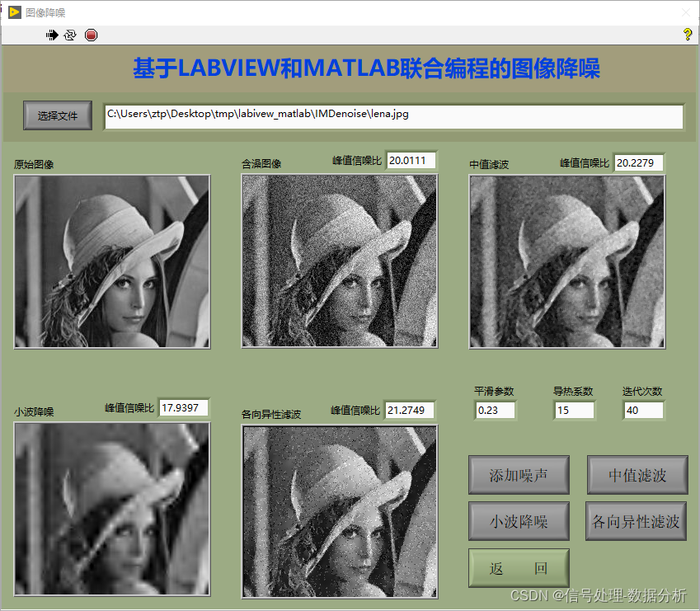The width and height of the screenshot is (700, 611).
Task: Click the 小波降噪 label above the image
Action: pyautogui.click(x=34, y=411)
